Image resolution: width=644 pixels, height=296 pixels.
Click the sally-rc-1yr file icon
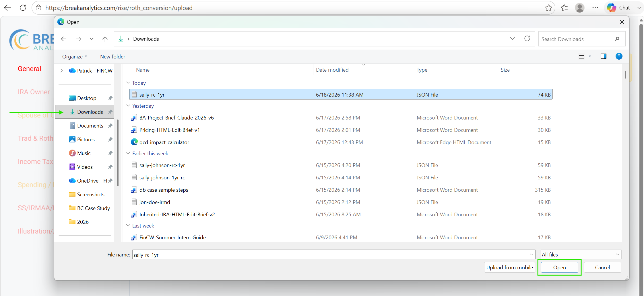134,94
